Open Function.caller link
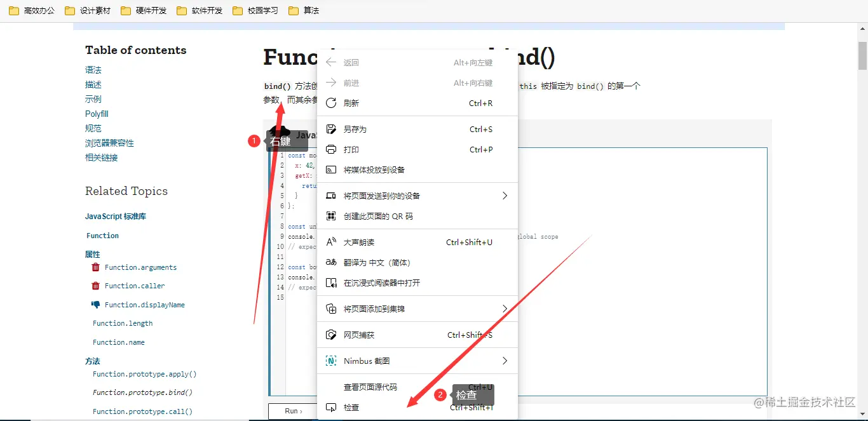Viewport: 868px width, 421px height. (135, 286)
